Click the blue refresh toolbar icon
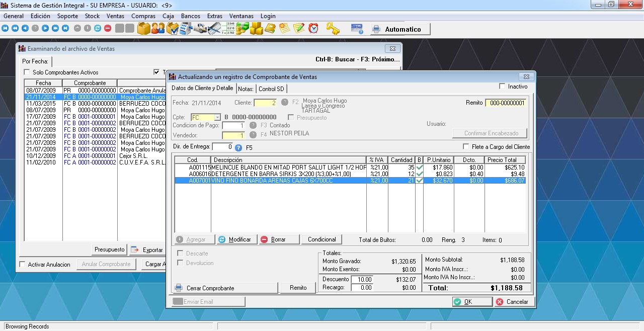Viewport: 644px width, 331px height. (x=98, y=29)
